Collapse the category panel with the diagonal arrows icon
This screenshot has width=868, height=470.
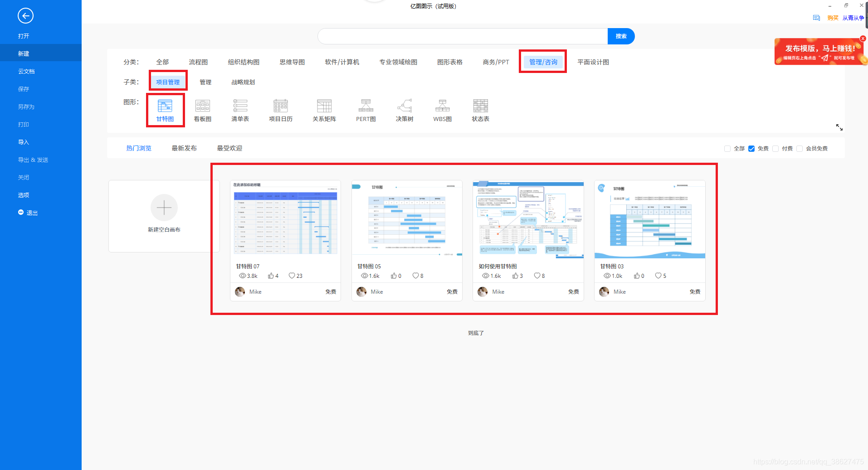point(839,127)
